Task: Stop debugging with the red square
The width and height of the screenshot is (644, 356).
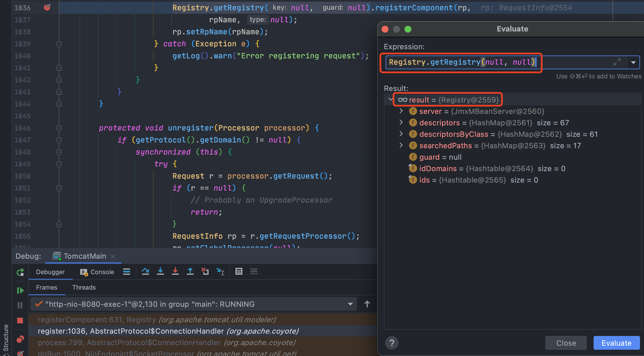Action: pos(20,320)
